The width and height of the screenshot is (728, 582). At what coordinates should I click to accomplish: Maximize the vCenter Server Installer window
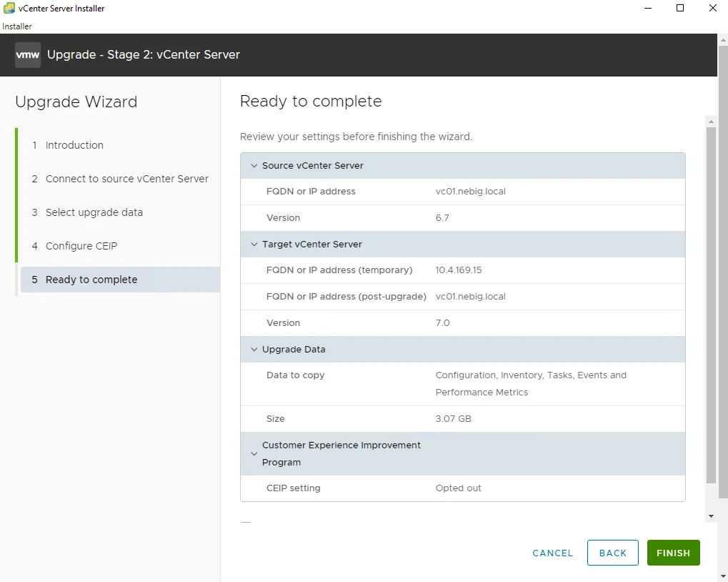pos(680,8)
